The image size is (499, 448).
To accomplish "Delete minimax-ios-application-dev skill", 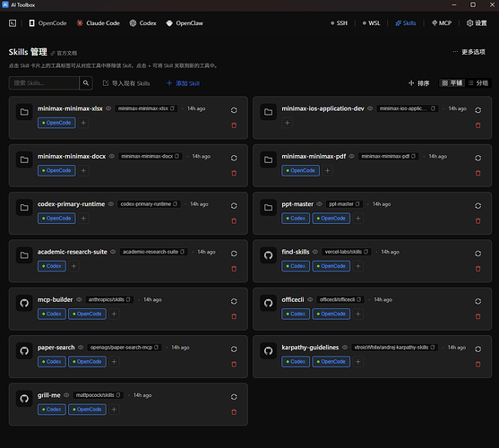I will (478, 125).
